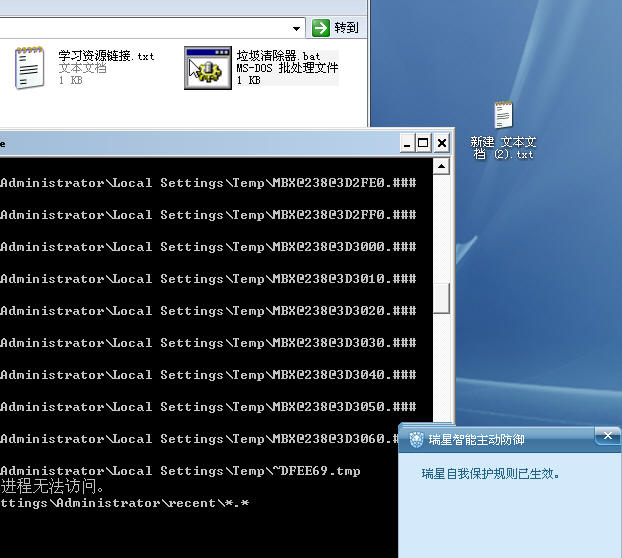The height and width of the screenshot is (558, 622).
Task: Click the 新建 文本文档 (2).txt desktop icon
Action: [x=503, y=115]
